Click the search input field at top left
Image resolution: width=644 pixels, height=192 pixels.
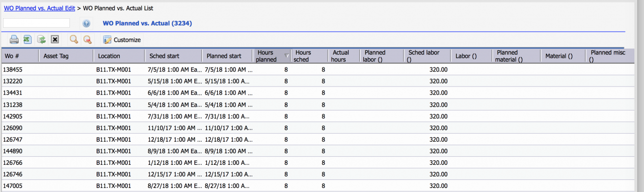tap(36, 23)
